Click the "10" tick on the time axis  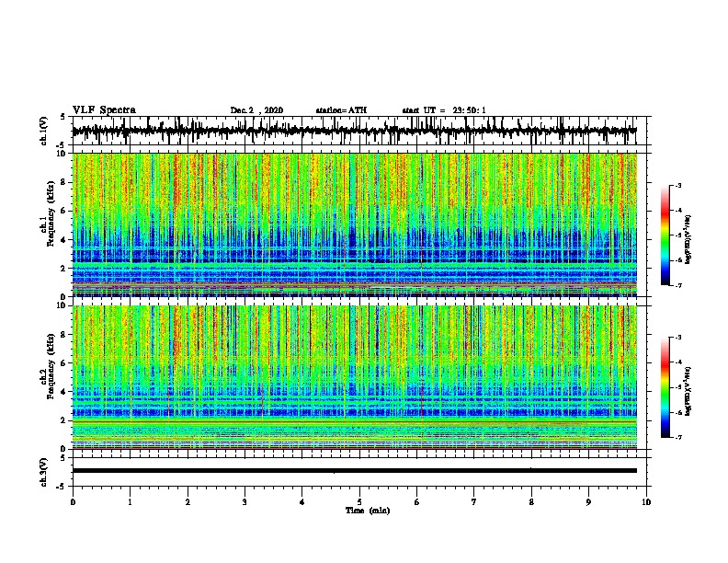pyautogui.click(x=646, y=501)
